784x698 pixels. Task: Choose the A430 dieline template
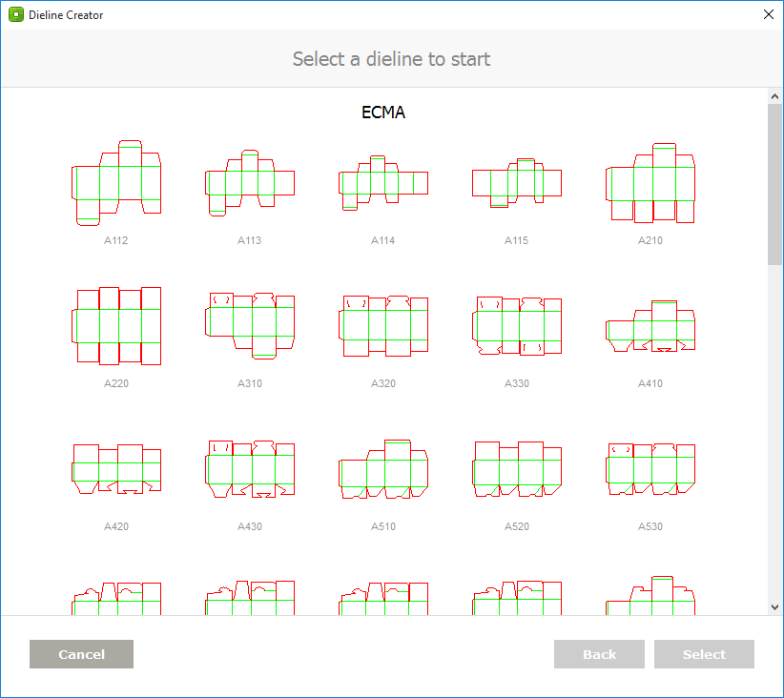tap(250, 469)
